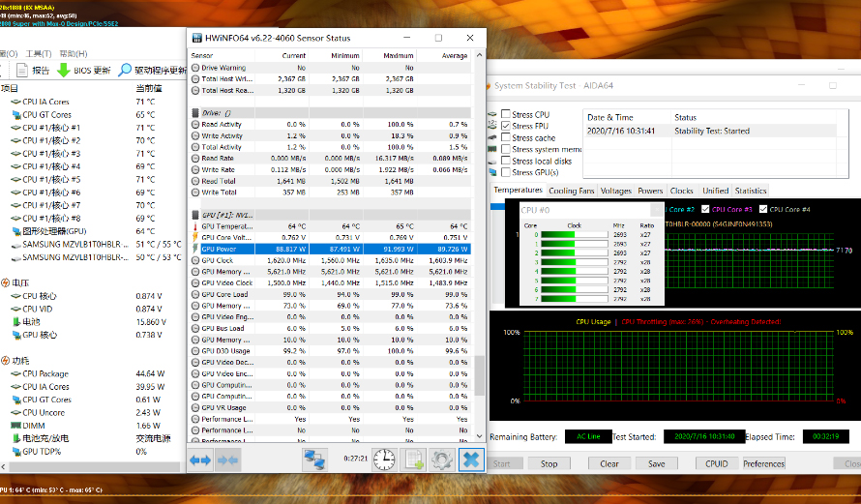Image resolution: width=861 pixels, height=504 pixels.
Task: Click the Drive section disk icon in HWiNFO
Action: [x=194, y=113]
